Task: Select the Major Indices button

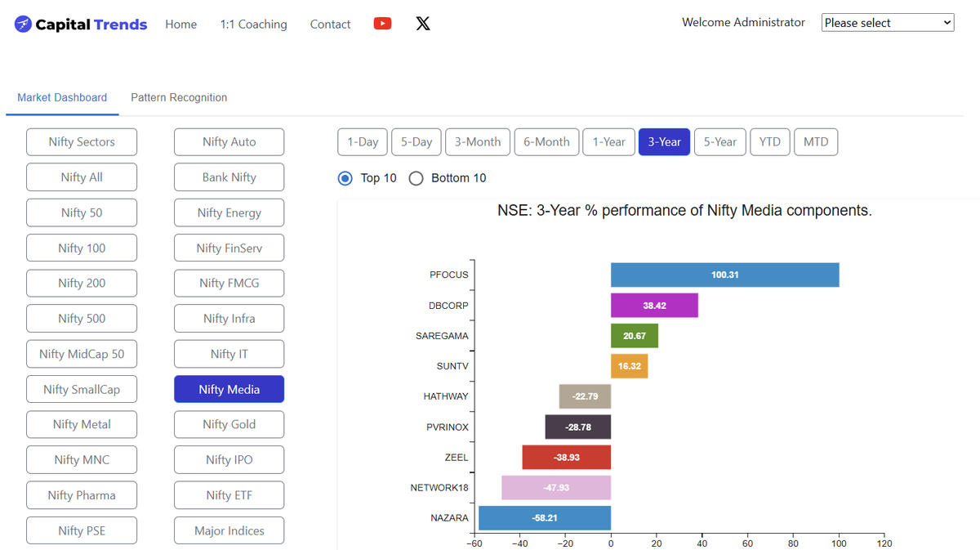Action: (229, 530)
